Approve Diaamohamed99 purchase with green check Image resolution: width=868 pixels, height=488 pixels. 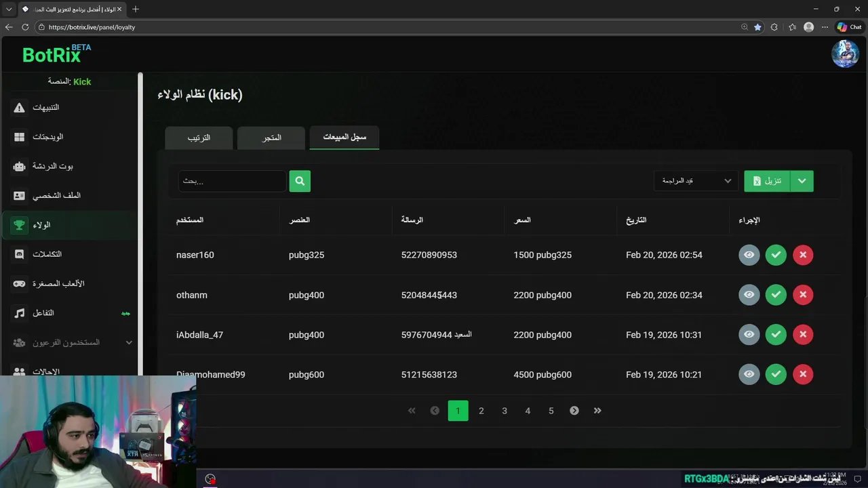(x=776, y=374)
